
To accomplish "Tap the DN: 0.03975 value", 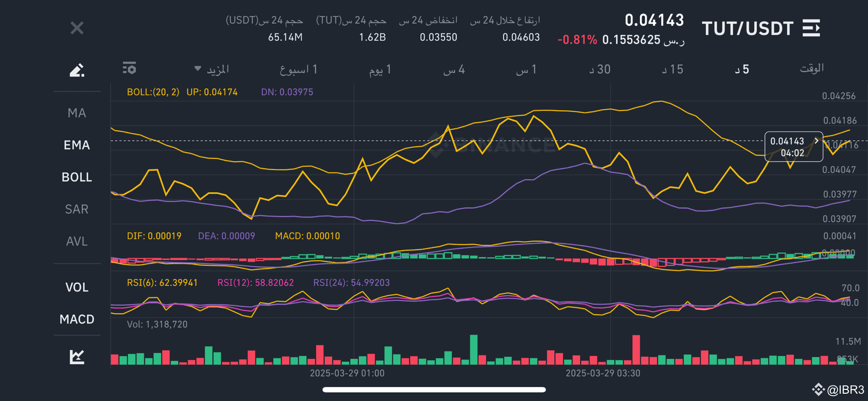I will [x=287, y=92].
